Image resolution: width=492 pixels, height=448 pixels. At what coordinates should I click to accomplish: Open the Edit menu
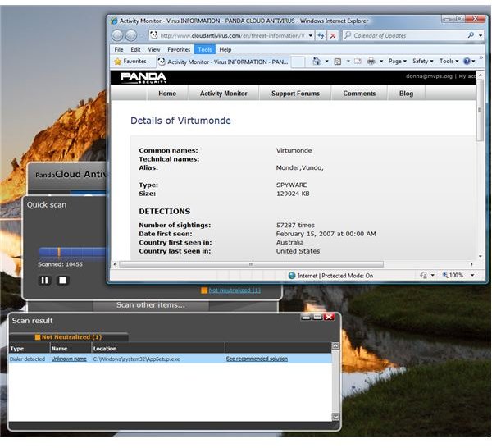tap(135, 49)
